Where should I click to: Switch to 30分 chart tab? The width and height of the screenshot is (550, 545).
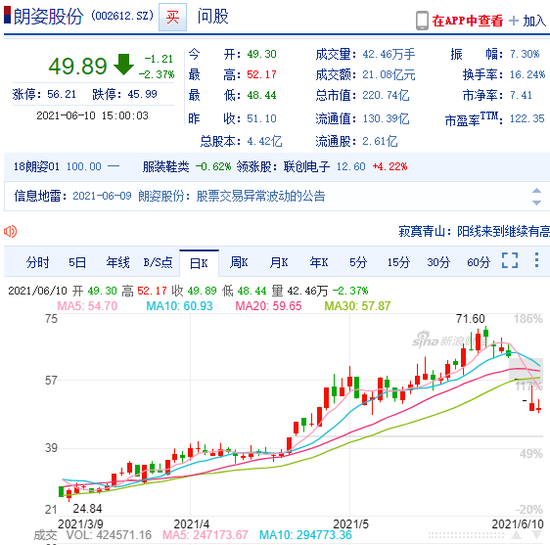[x=438, y=262]
